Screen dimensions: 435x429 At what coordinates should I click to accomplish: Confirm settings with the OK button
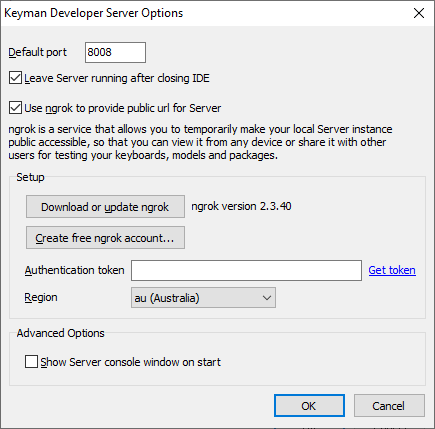[x=309, y=406]
